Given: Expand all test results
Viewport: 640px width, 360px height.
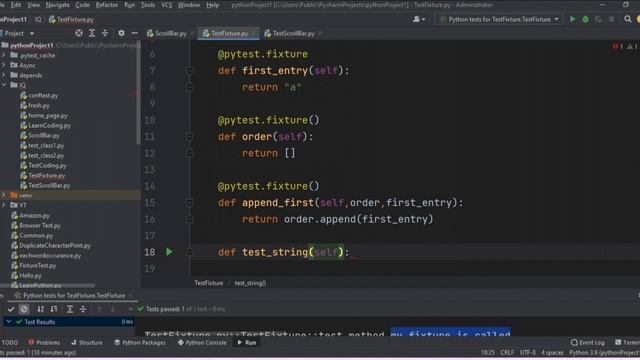Looking at the screenshot, I should (x=70, y=309).
